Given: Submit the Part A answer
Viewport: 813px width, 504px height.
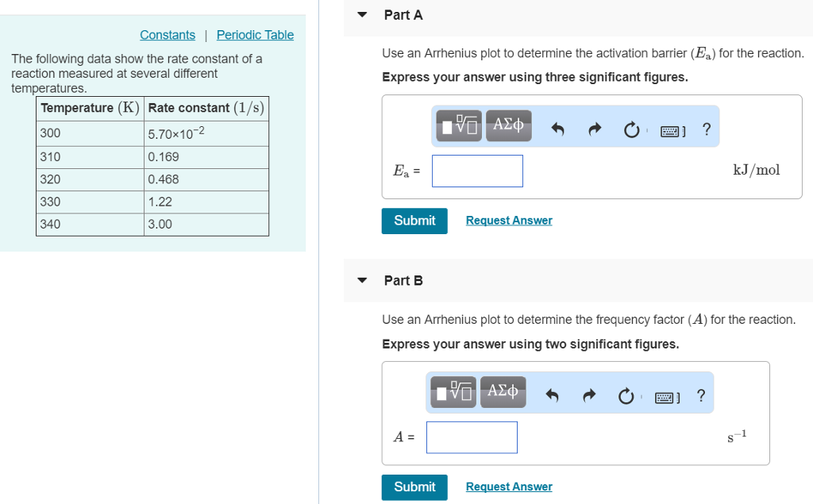Looking at the screenshot, I should (414, 221).
